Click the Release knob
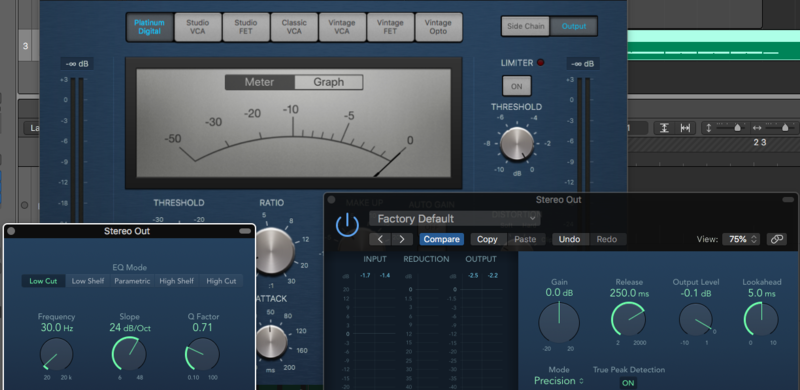Viewport: 800px width, 390px height. (x=629, y=319)
